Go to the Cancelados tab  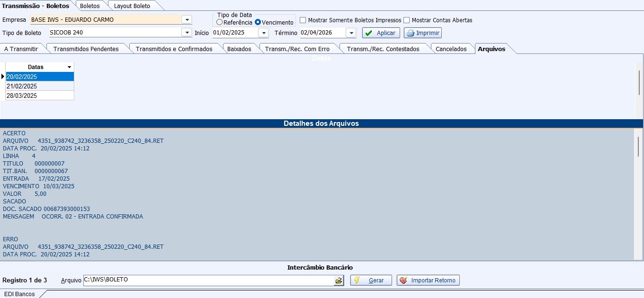(x=451, y=49)
